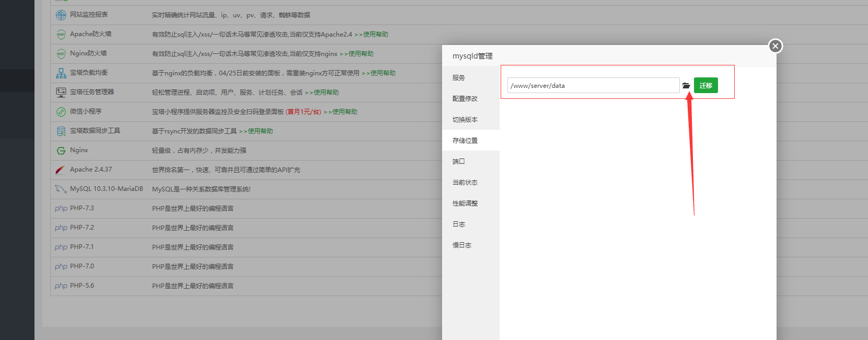The width and height of the screenshot is (868, 340).
Task: Open folder browser next to data path
Action: coord(686,85)
